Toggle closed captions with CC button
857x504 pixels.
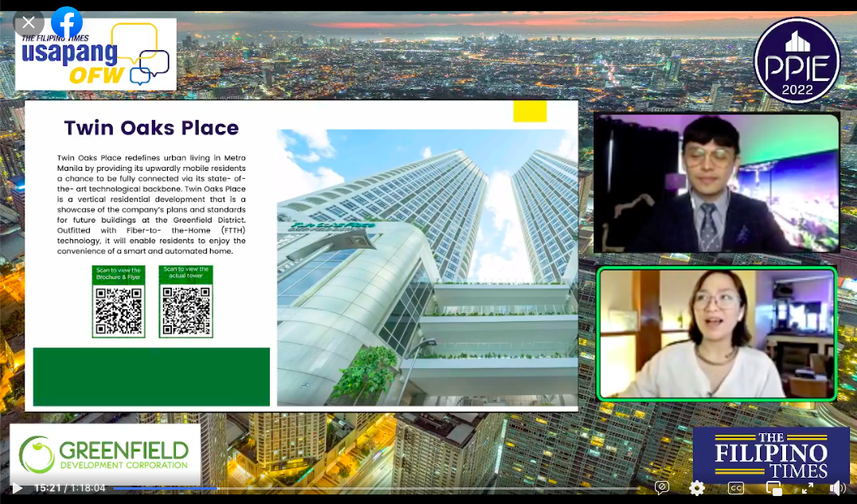[736, 487]
